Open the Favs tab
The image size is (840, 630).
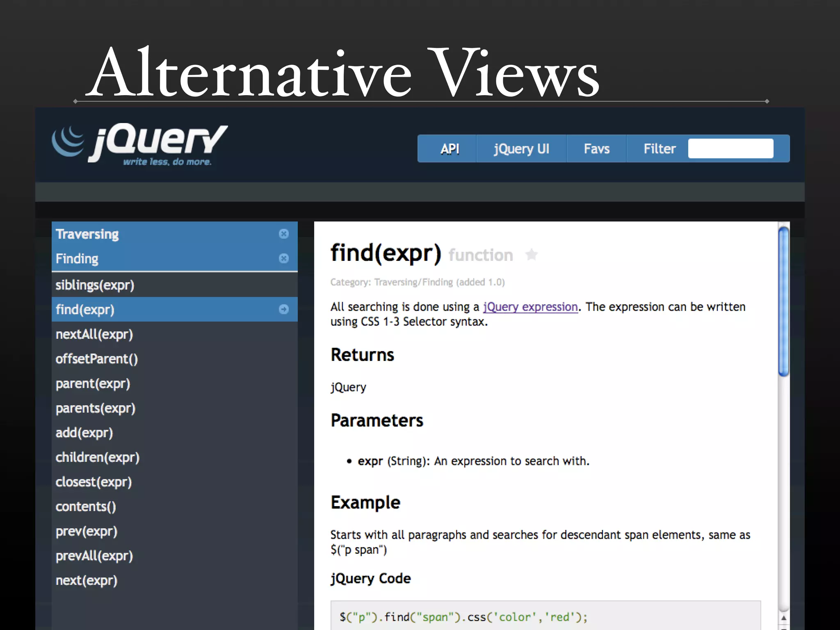pyautogui.click(x=596, y=148)
